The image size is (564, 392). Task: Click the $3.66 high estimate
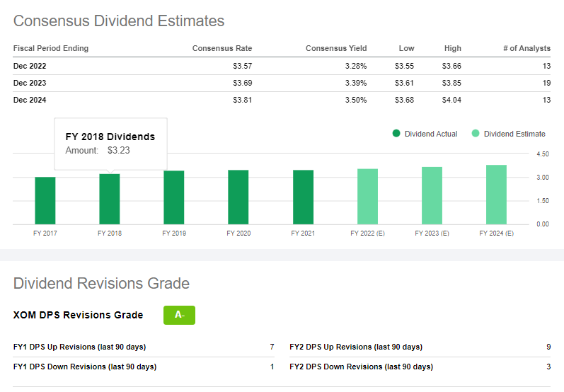click(451, 66)
